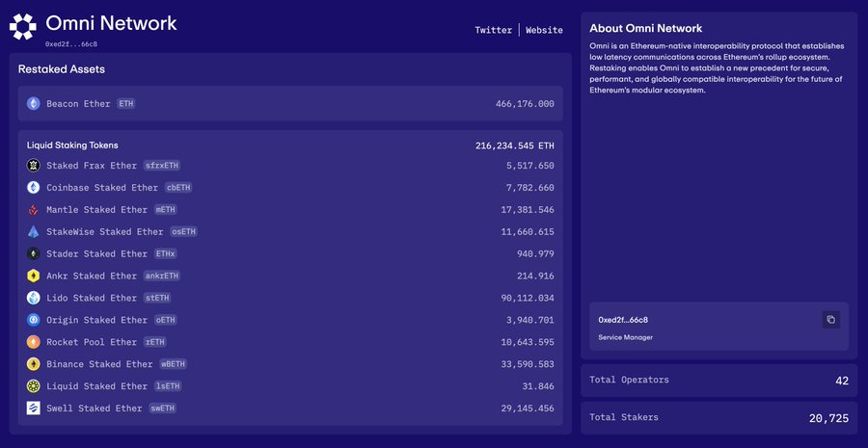This screenshot has width=868, height=448.
Task: Open the Website link
Action: 544,31
